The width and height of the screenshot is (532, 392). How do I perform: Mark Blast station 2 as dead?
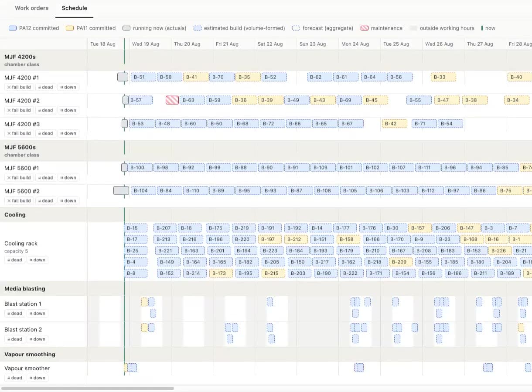pyautogui.click(x=14, y=339)
